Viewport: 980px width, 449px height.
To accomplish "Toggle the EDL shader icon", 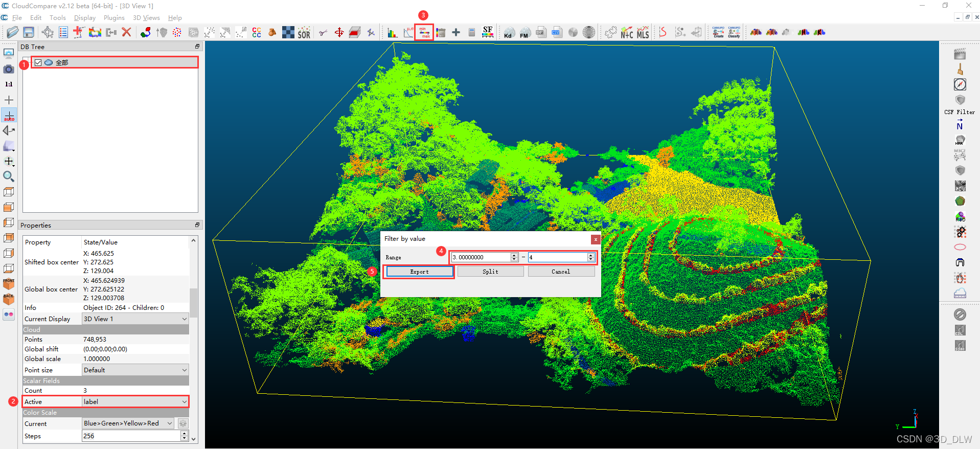I will pyautogui.click(x=960, y=330).
